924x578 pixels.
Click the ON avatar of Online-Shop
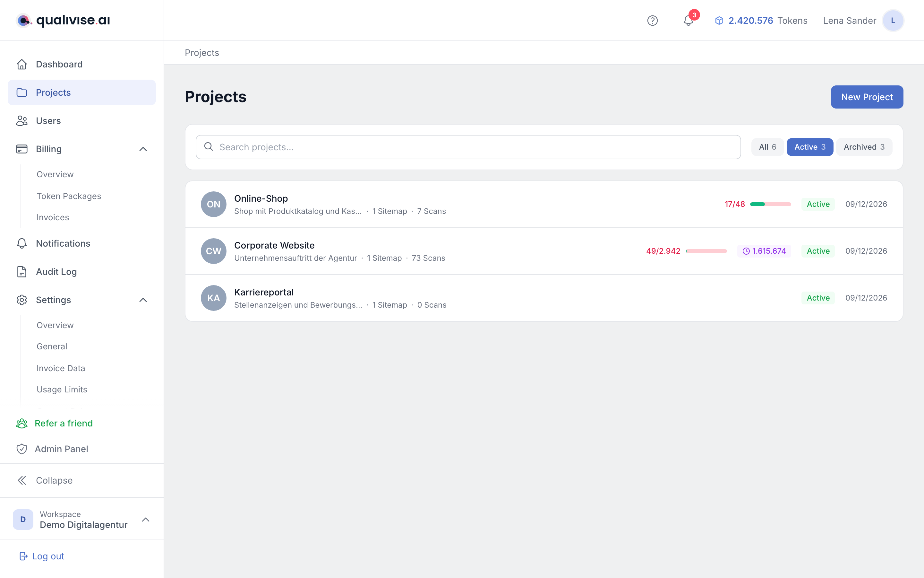[x=213, y=204]
